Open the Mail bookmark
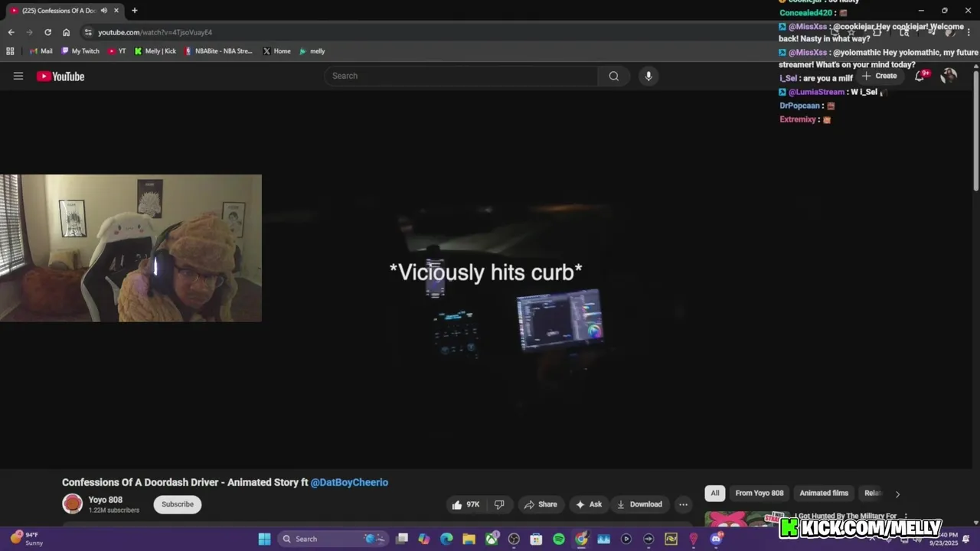 [x=41, y=51]
